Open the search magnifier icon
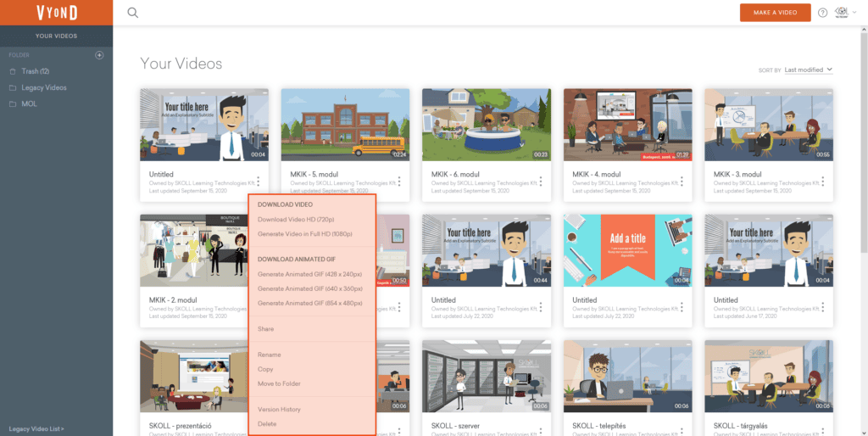Viewport: 868px width, 436px height. (x=132, y=13)
